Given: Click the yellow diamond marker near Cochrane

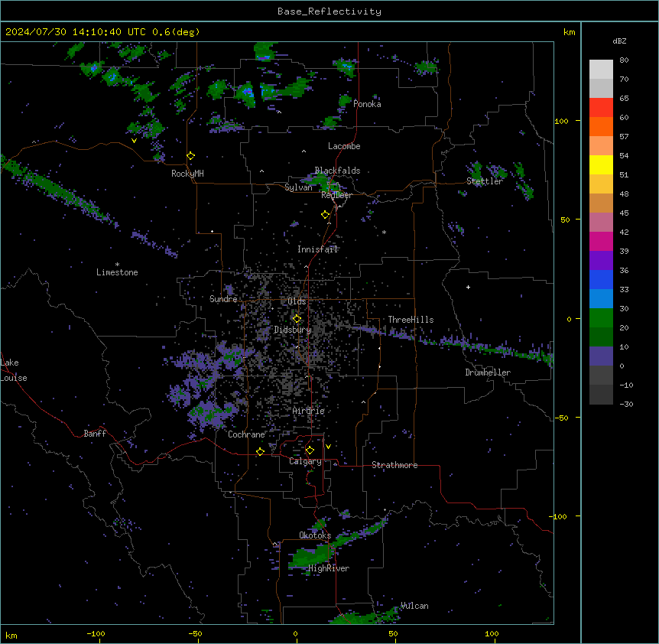Looking at the screenshot, I should (x=260, y=452).
